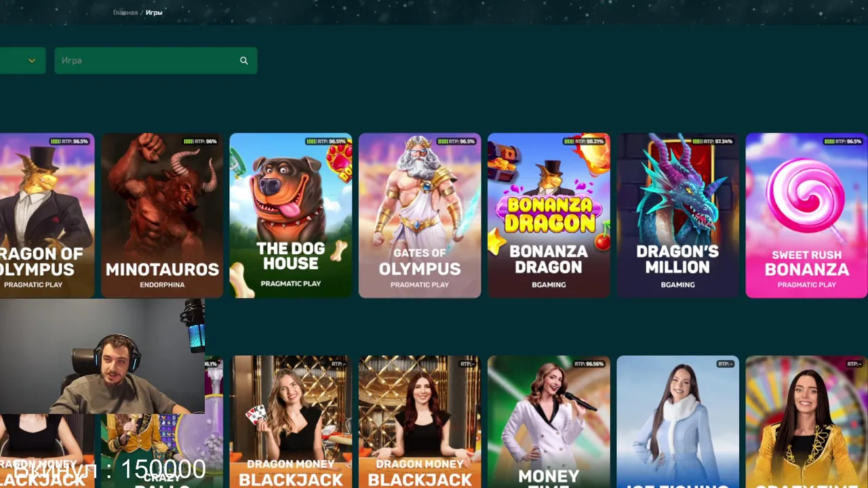
Task: Click RTP 96.5% badge on Dragon of Olympus
Action: pos(70,142)
